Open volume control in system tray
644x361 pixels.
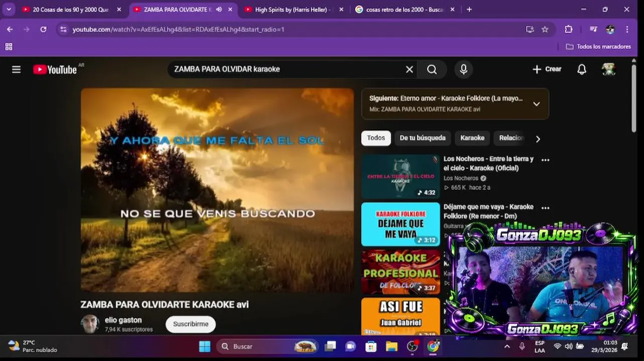[568, 346]
